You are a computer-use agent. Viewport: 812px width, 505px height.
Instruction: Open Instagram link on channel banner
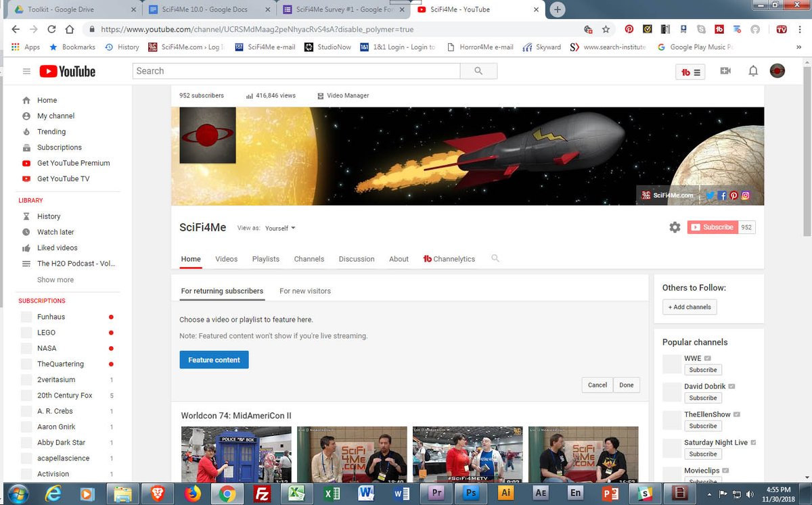(745, 195)
